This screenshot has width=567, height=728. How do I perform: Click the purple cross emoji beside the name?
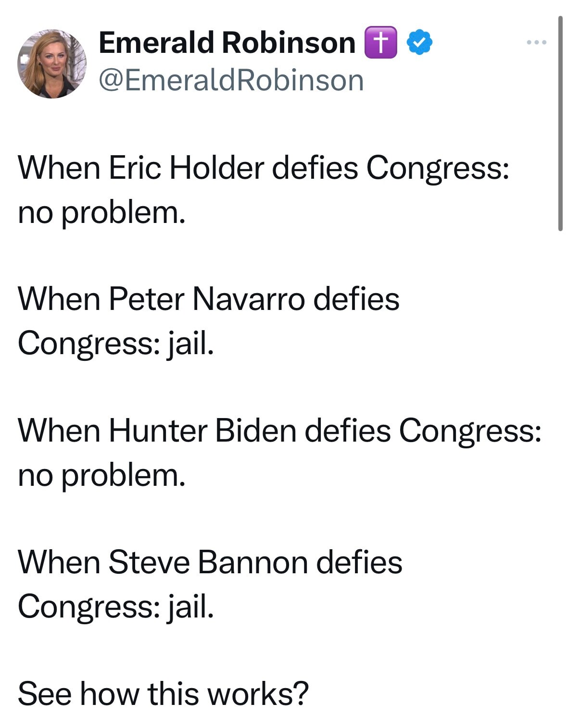tap(381, 42)
